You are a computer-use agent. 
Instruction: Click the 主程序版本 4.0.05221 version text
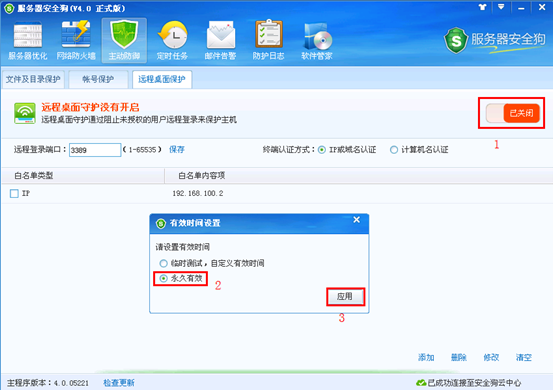click(48, 383)
